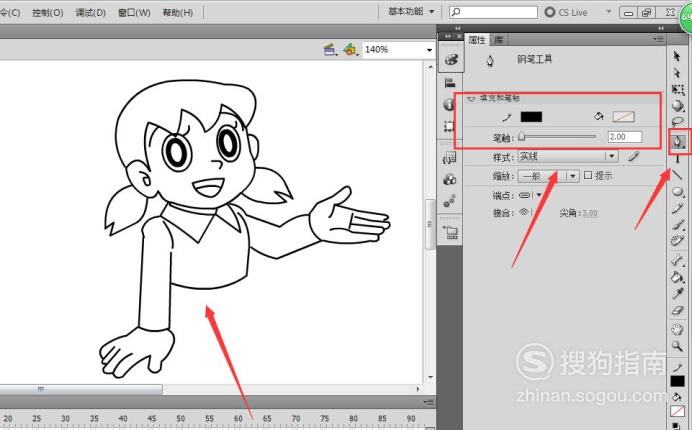Select the Pen tool in toolbox

pos(677,142)
